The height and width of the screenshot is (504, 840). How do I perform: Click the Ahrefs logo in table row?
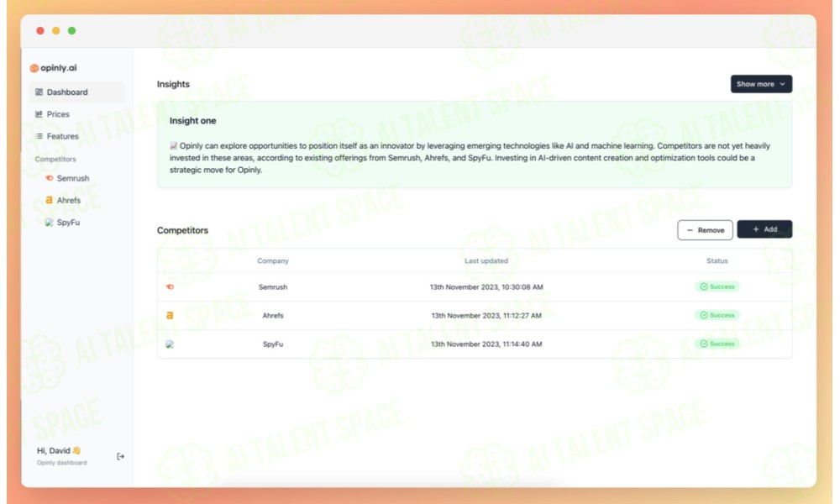pos(170,316)
